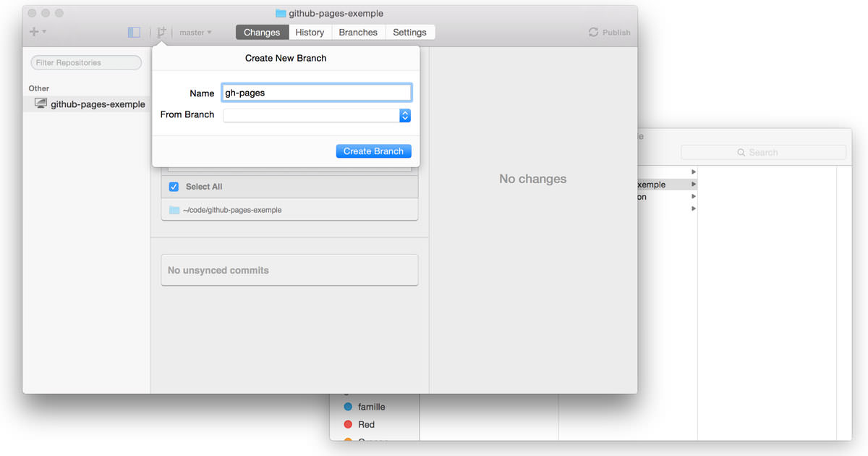Click the Create Branch button
Image resolution: width=868 pixels, height=456 pixels.
[x=373, y=151]
